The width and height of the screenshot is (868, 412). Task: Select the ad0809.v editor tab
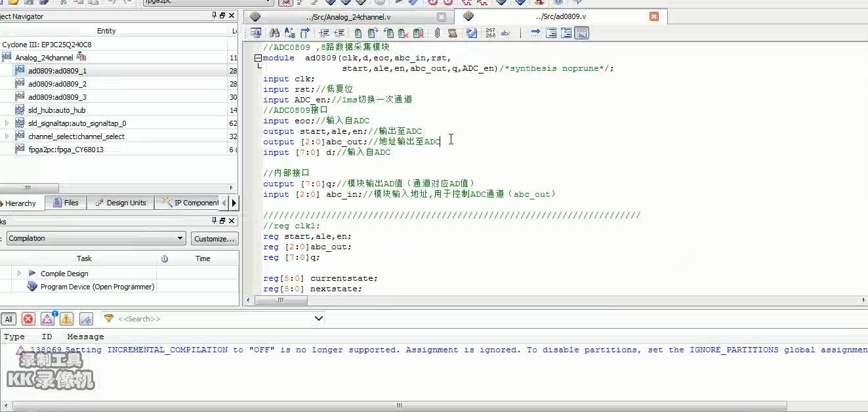[561, 16]
